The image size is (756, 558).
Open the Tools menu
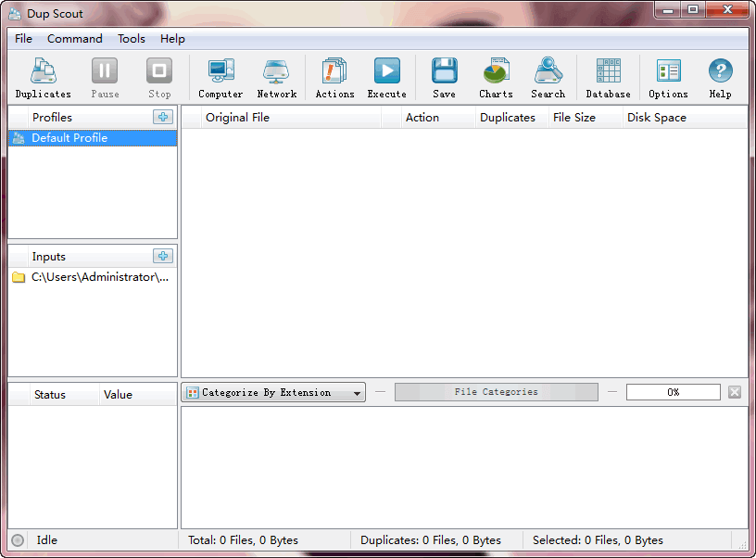pyautogui.click(x=132, y=39)
